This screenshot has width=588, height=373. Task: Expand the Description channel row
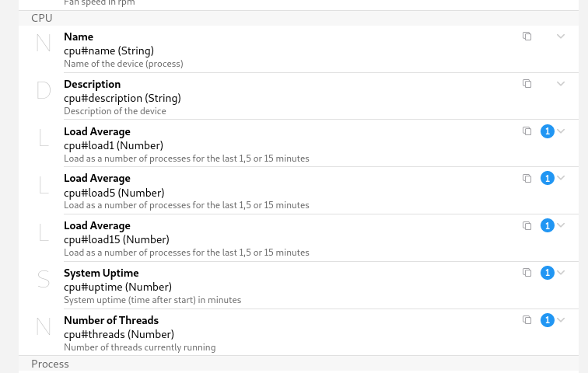coord(561,84)
